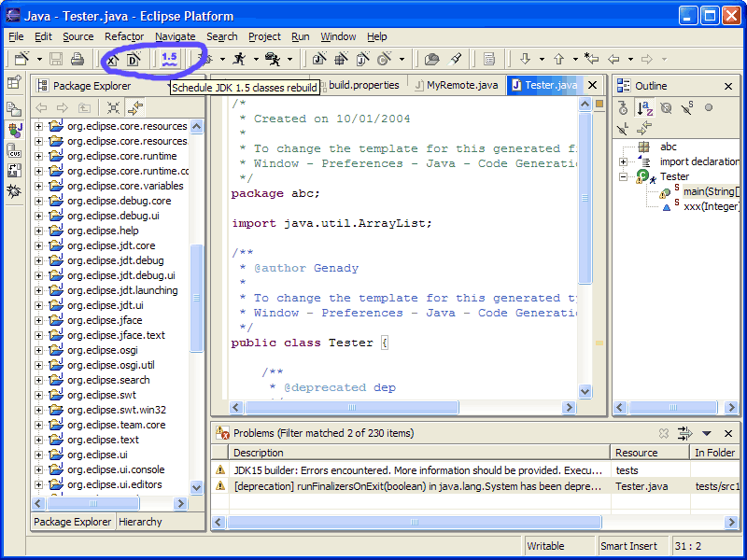
Task: Switch to Hierarchy view tab
Action: tap(140, 522)
